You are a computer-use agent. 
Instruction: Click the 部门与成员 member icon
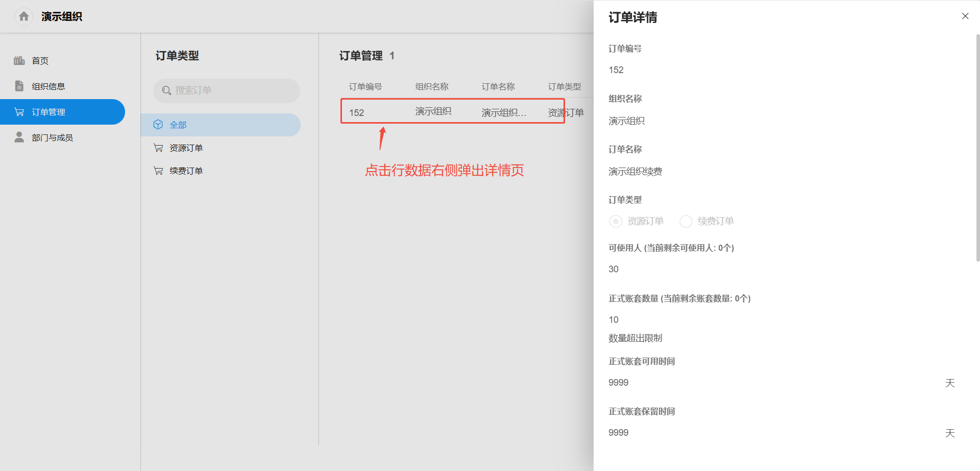(19, 137)
